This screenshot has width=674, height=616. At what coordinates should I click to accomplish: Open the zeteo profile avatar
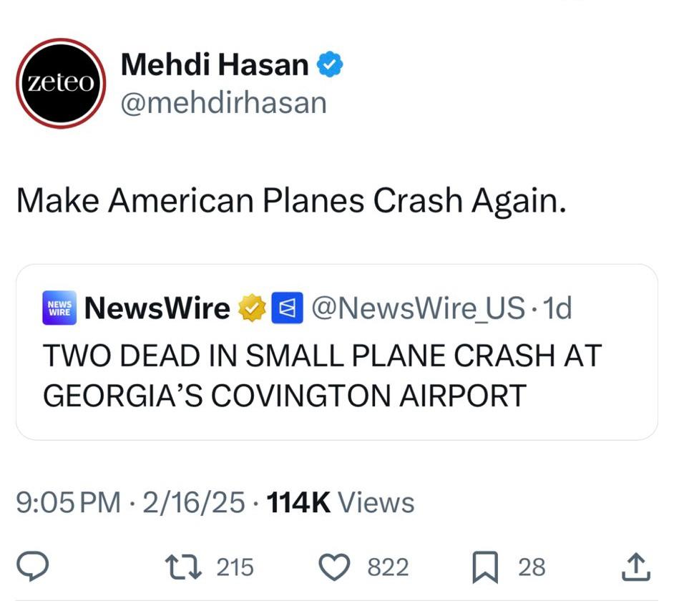pyautogui.click(x=61, y=82)
